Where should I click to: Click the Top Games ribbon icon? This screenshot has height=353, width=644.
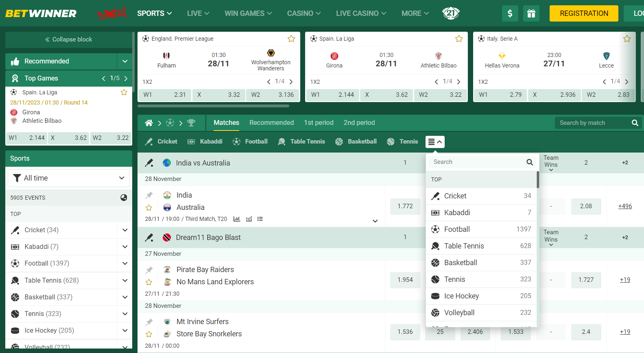(15, 78)
